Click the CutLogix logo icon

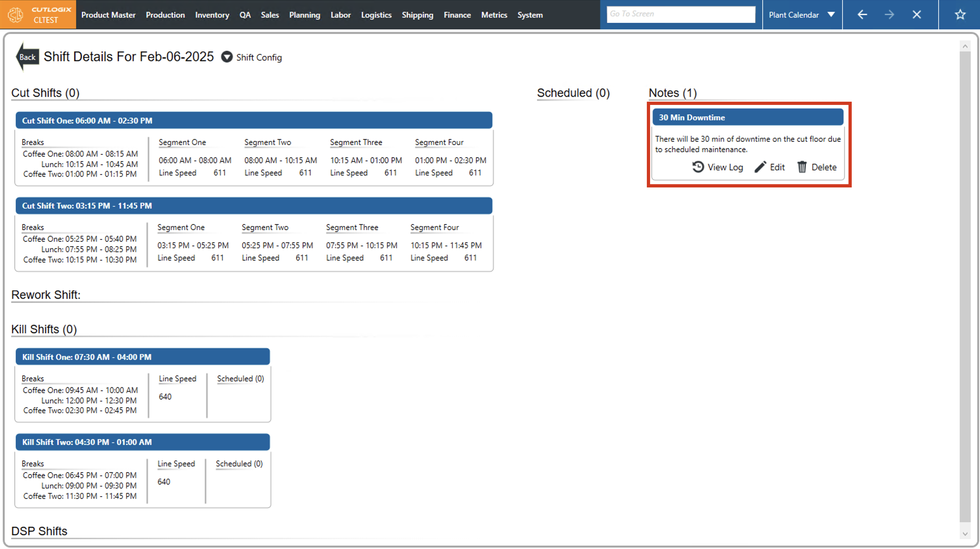16,15
